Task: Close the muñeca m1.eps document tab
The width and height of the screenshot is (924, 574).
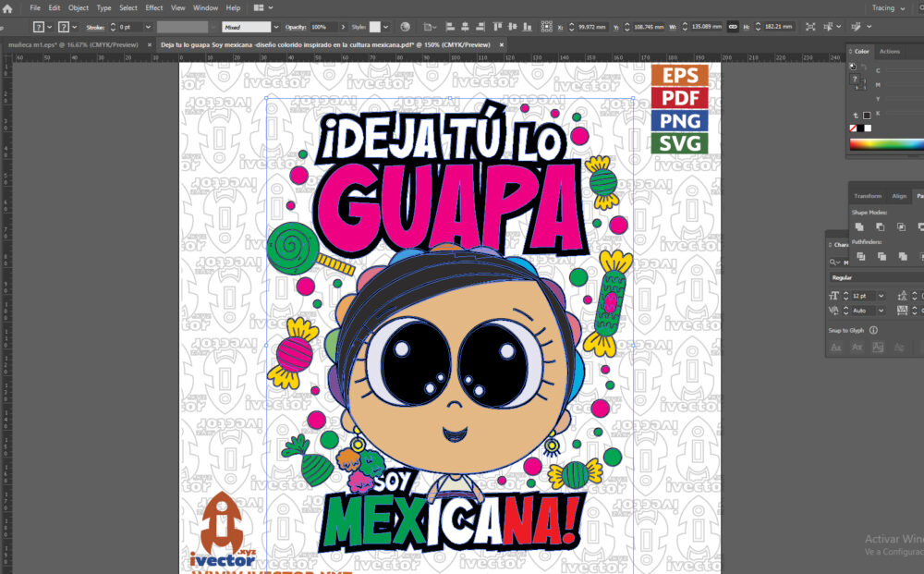Action: tap(149, 44)
